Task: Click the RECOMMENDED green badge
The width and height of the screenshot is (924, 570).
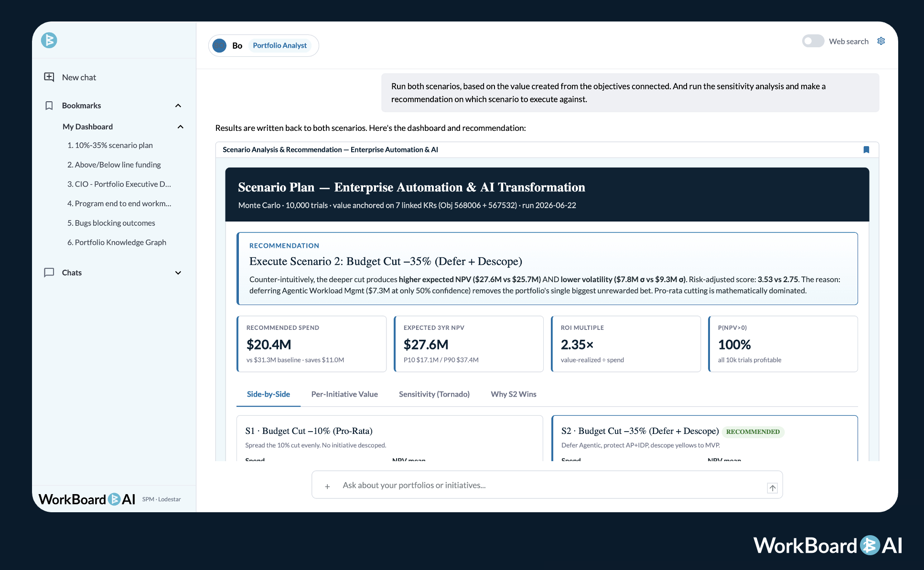Action: pos(753,432)
